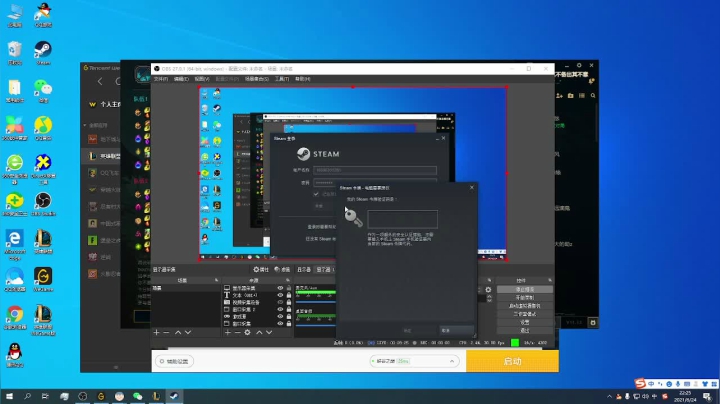Toggle visibility of the display capture source
The image size is (720, 404).
pos(280,288)
